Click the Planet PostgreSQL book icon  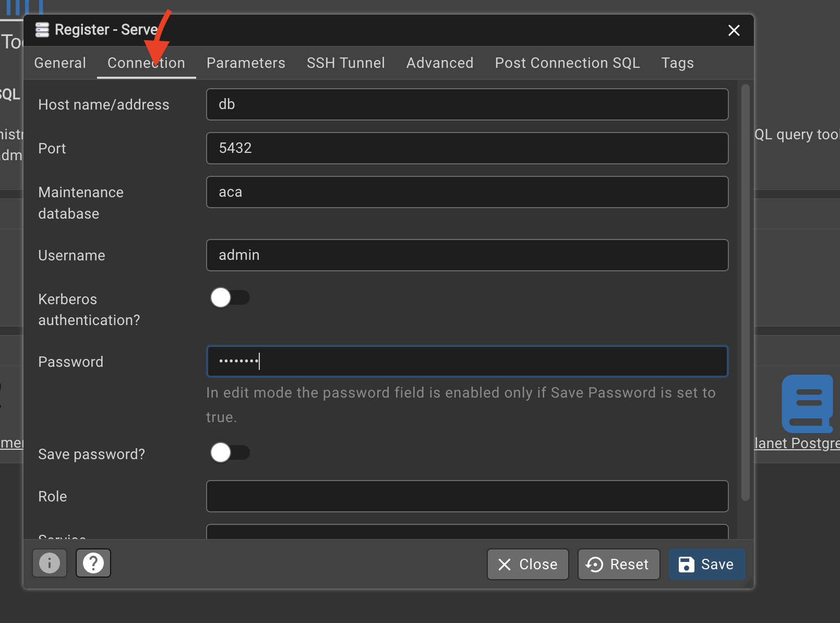click(x=807, y=403)
